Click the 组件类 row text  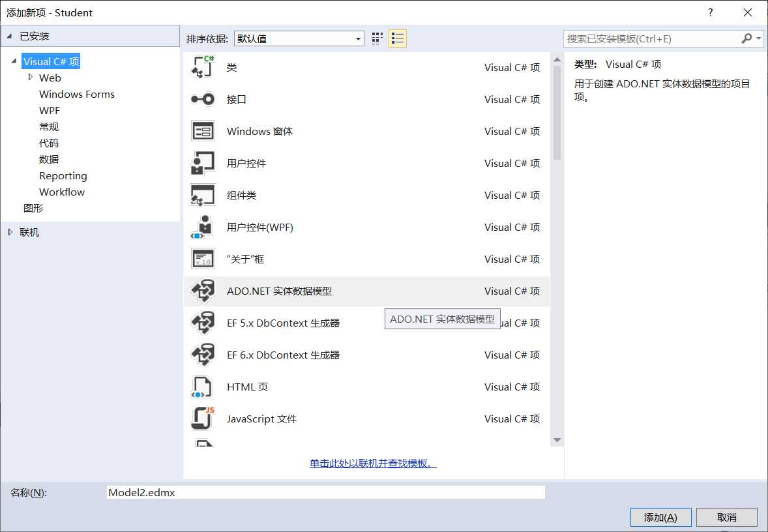tap(241, 196)
